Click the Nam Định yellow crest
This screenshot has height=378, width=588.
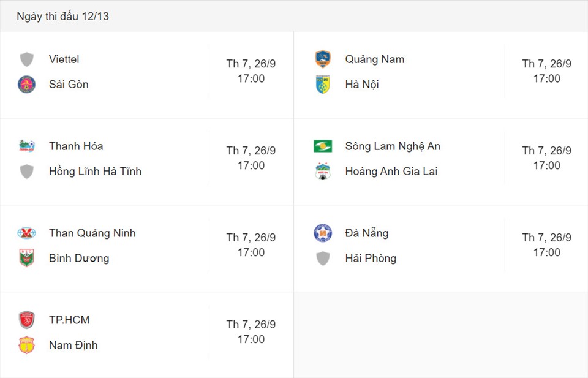[26, 345]
